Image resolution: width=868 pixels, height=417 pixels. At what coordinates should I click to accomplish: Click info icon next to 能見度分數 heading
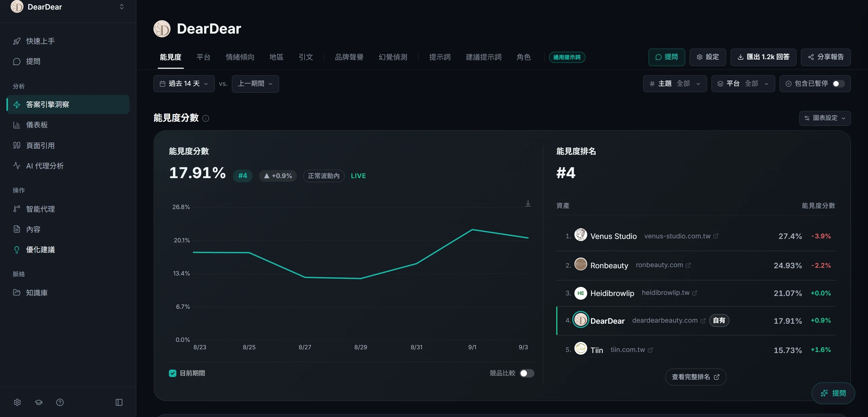point(206,118)
